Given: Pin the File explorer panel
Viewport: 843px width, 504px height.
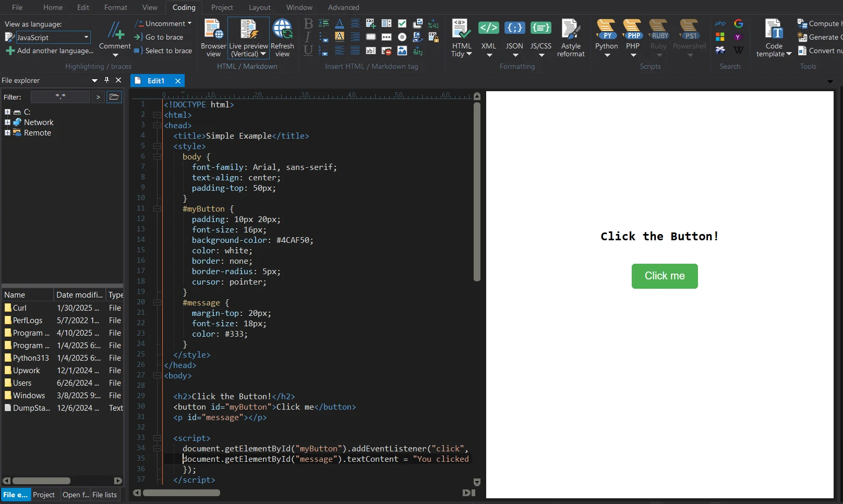Looking at the screenshot, I should pos(106,80).
